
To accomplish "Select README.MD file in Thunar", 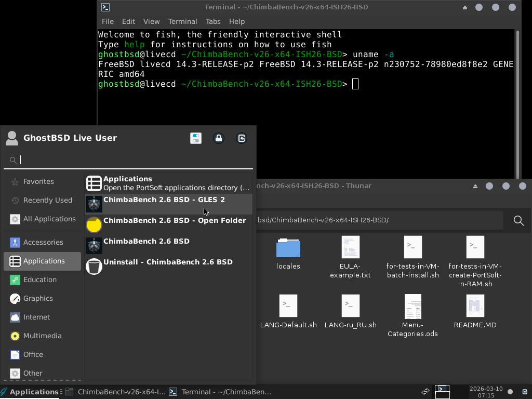I will pyautogui.click(x=475, y=312).
